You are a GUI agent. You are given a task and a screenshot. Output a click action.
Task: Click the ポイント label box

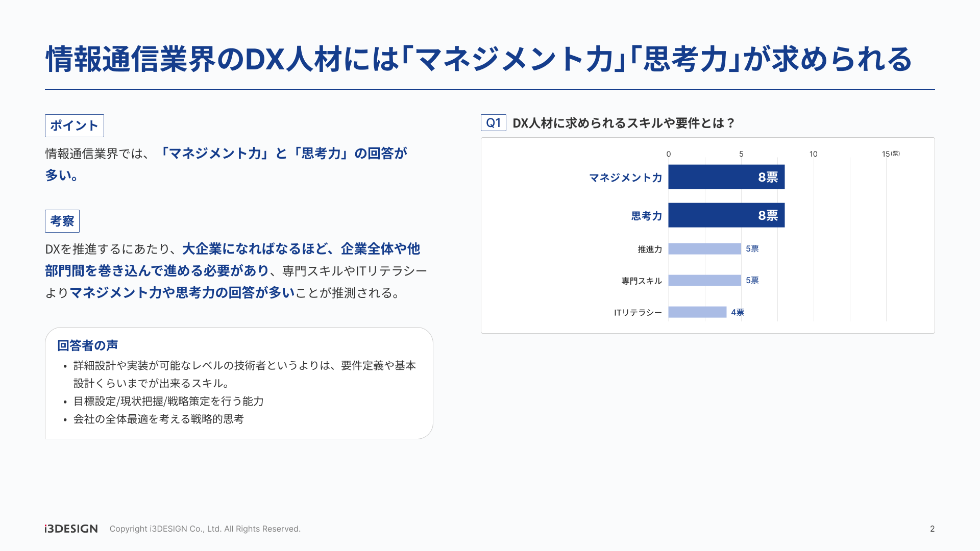coord(75,126)
